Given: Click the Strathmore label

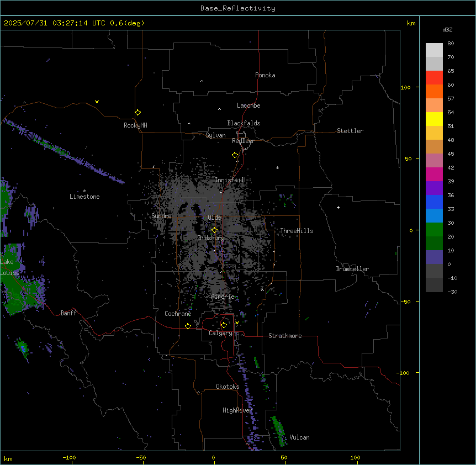Looking at the screenshot, I should (x=285, y=336).
